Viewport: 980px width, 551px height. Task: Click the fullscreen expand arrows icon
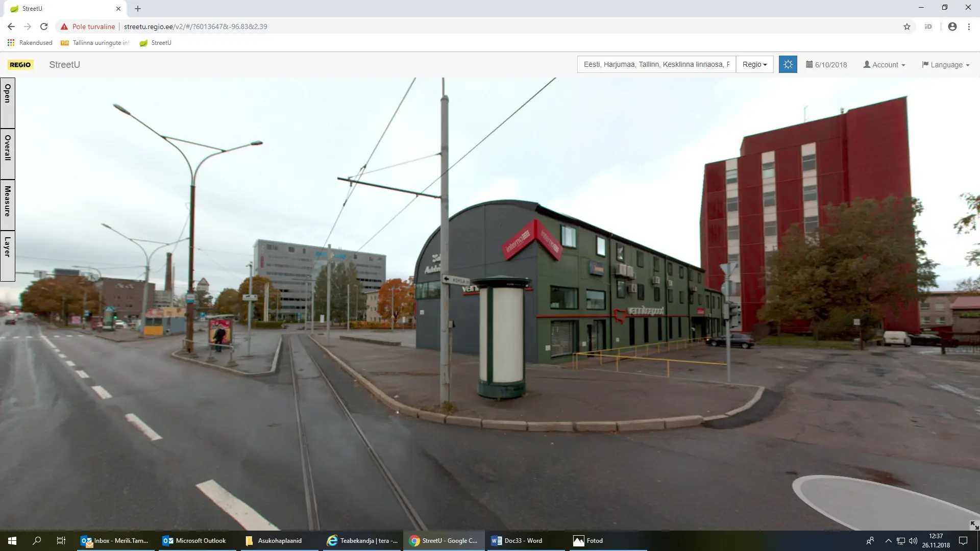[974, 525]
